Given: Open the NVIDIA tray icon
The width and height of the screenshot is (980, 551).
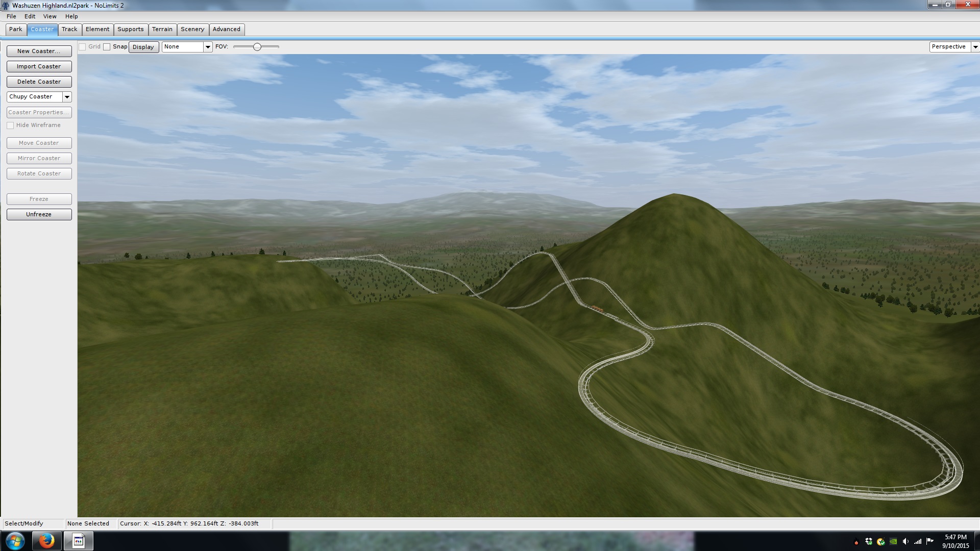Looking at the screenshot, I should (893, 542).
